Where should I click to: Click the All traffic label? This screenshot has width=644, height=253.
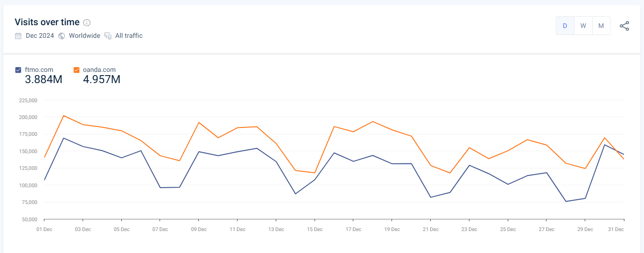[129, 36]
